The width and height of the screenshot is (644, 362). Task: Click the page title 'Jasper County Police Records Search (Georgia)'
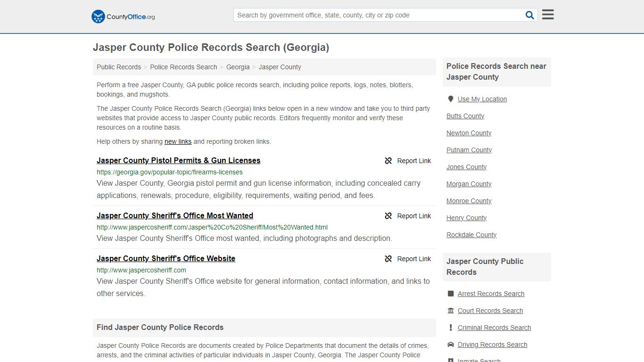[211, 47]
